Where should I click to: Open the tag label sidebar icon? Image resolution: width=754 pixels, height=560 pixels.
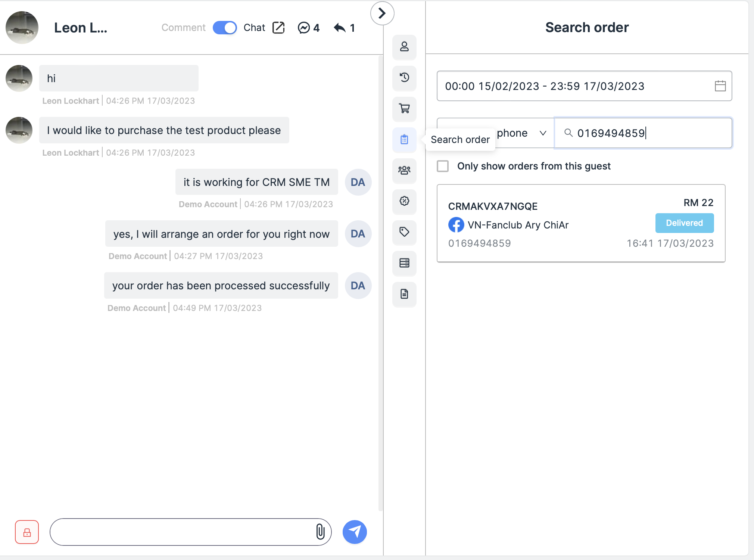click(x=404, y=232)
